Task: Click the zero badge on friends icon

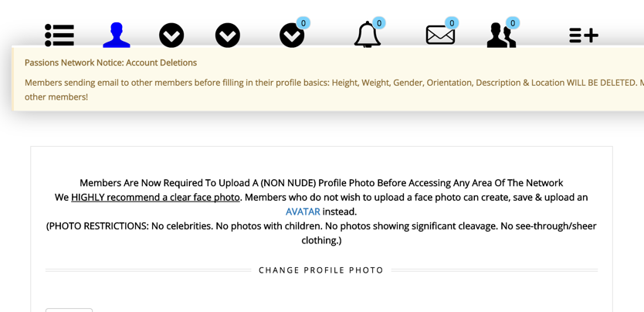Action: 513,23
